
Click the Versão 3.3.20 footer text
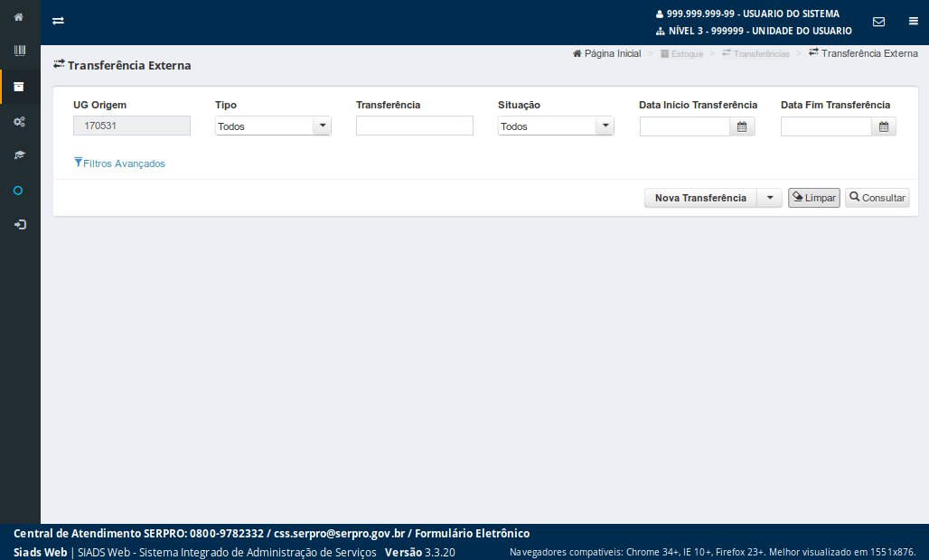pyautogui.click(x=420, y=552)
